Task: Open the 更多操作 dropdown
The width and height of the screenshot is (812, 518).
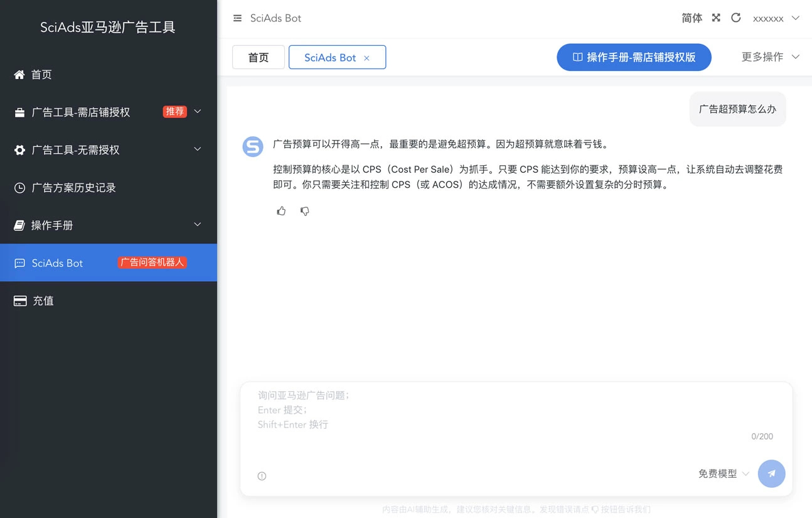Action: click(x=770, y=57)
